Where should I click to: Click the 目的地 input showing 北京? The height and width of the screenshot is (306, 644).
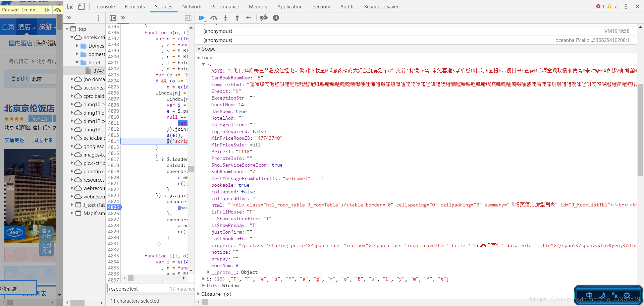pyautogui.click(x=43, y=79)
